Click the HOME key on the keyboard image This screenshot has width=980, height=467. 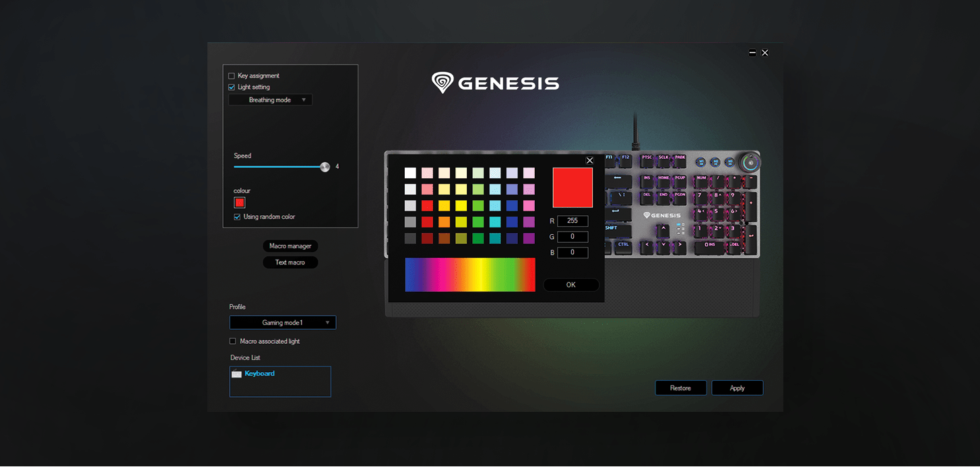(663, 178)
